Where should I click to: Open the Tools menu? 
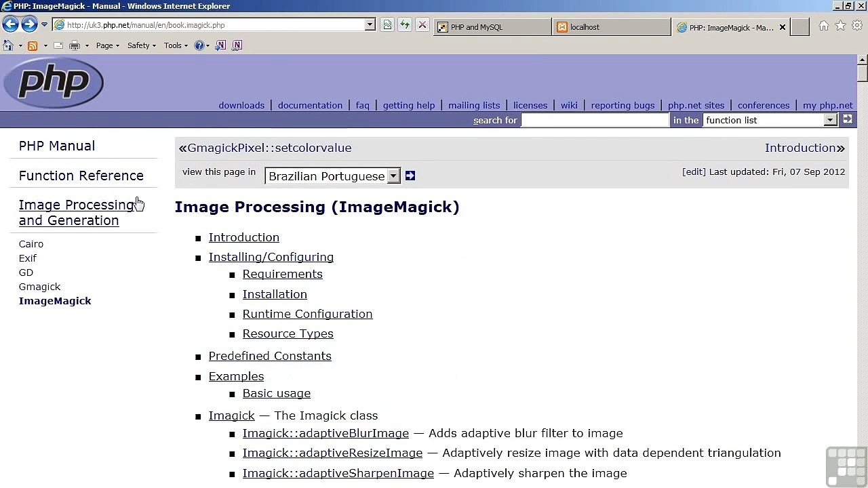point(176,45)
